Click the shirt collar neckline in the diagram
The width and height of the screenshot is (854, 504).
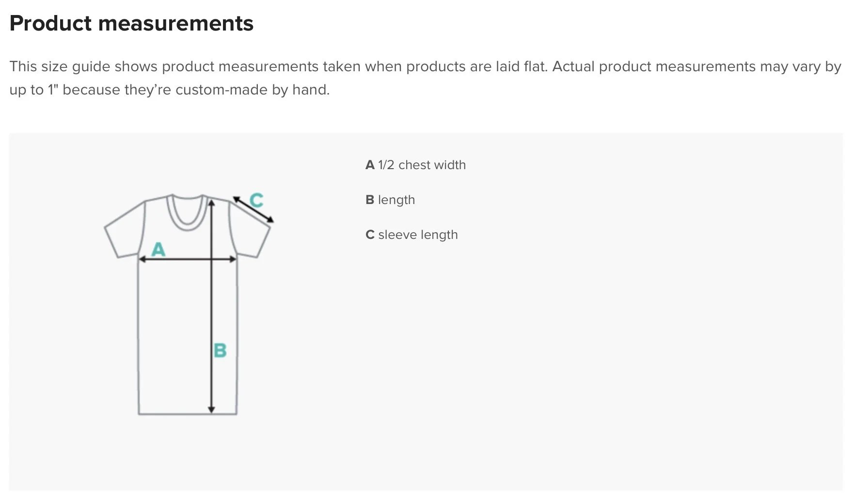point(187,212)
